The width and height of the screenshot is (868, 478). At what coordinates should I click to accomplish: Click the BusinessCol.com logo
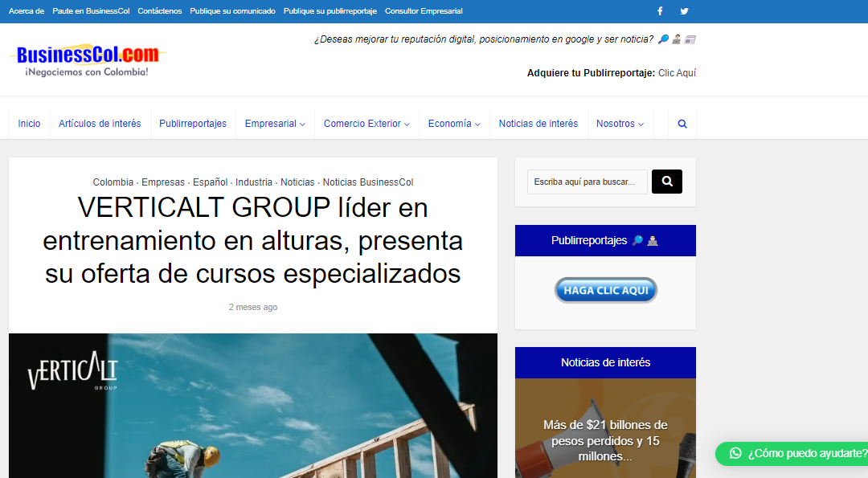88,59
